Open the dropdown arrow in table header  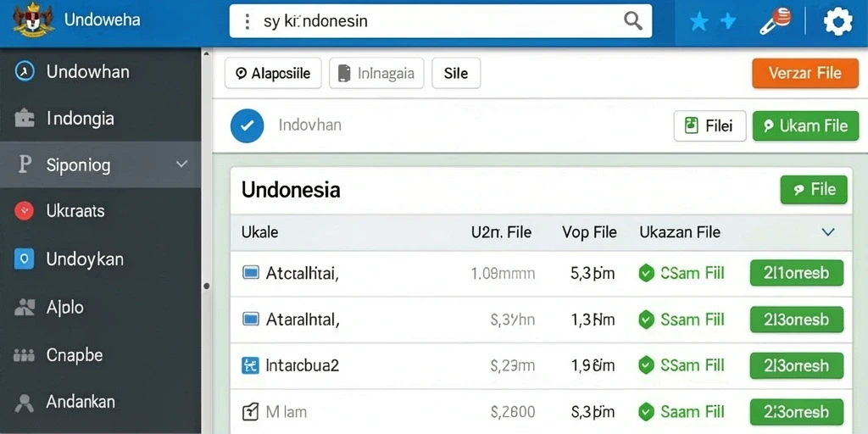point(828,232)
